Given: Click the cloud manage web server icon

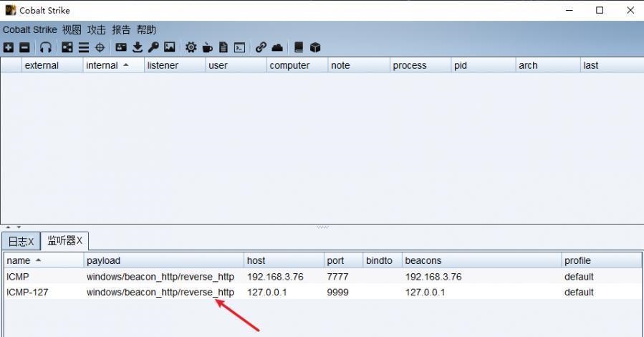Looking at the screenshot, I should click(277, 47).
